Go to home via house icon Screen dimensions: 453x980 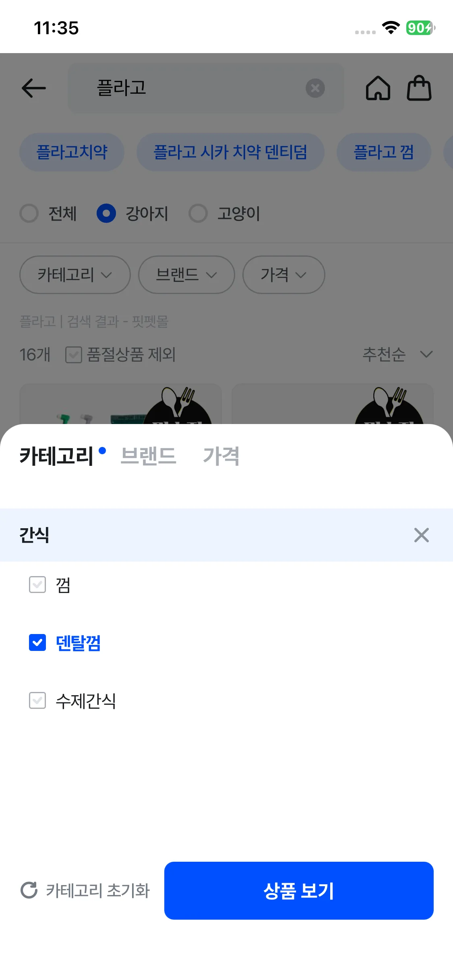pyautogui.click(x=378, y=88)
